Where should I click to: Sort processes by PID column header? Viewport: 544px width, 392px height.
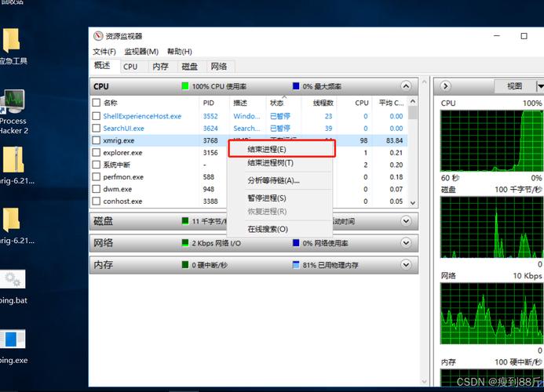[x=208, y=103]
